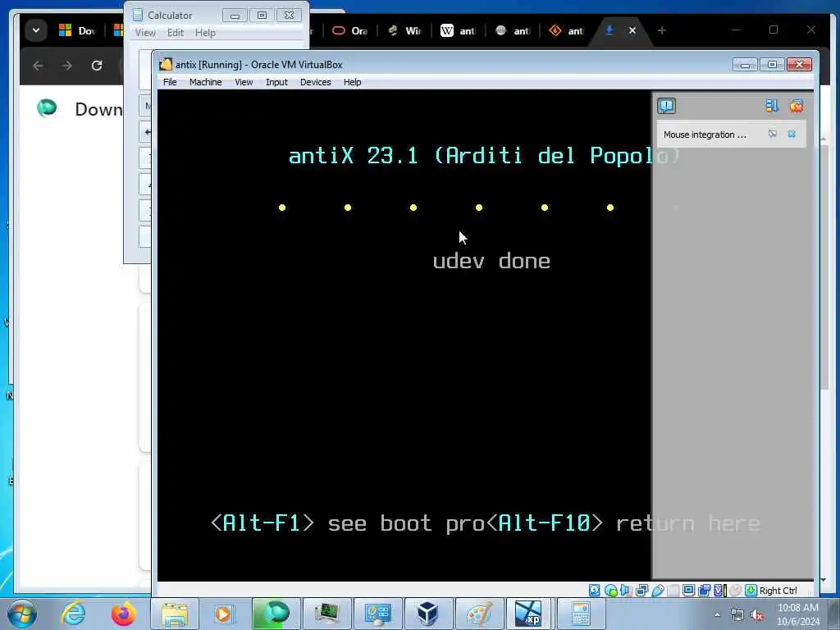Switch to Calculator via taskbar button
This screenshot has height=630, width=840.
click(x=581, y=614)
